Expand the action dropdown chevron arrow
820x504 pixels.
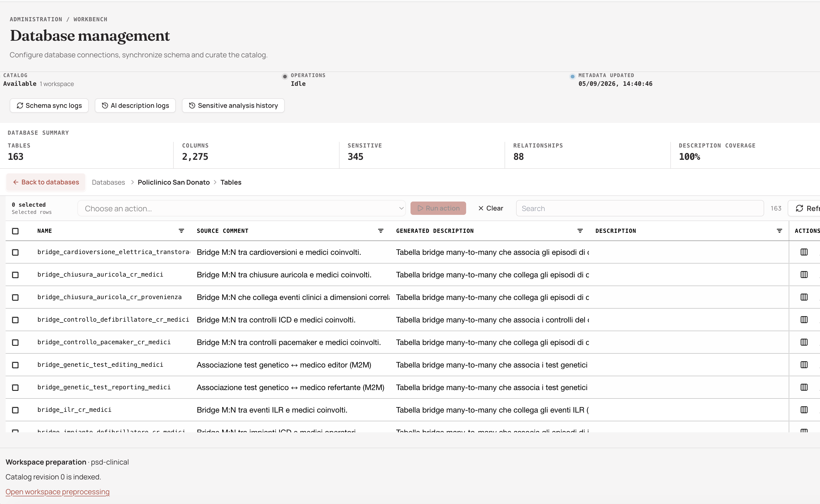click(x=401, y=208)
